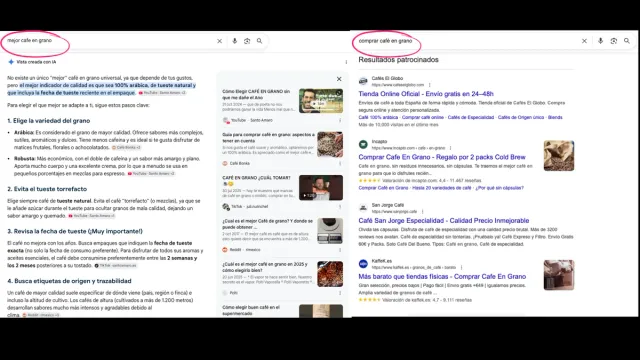Click the San Jorge Café favicon
This screenshot has height=360, width=640.
363,208
